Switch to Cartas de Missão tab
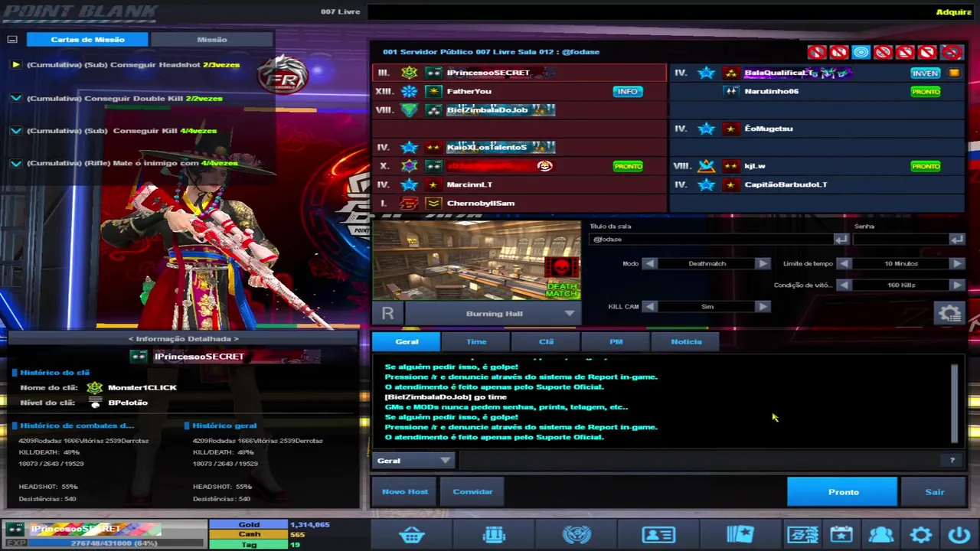Viewport: 980px width, 551px height. [87, 39]
